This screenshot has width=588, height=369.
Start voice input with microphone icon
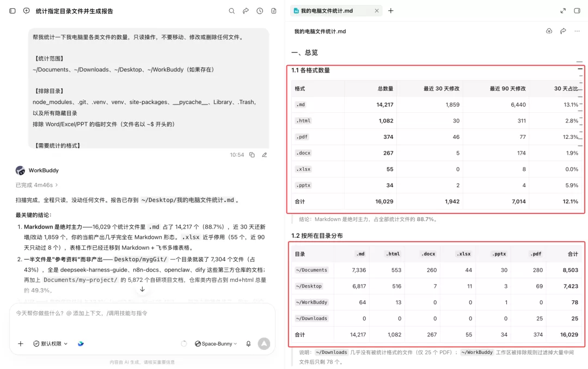click(x=248, y=343)
